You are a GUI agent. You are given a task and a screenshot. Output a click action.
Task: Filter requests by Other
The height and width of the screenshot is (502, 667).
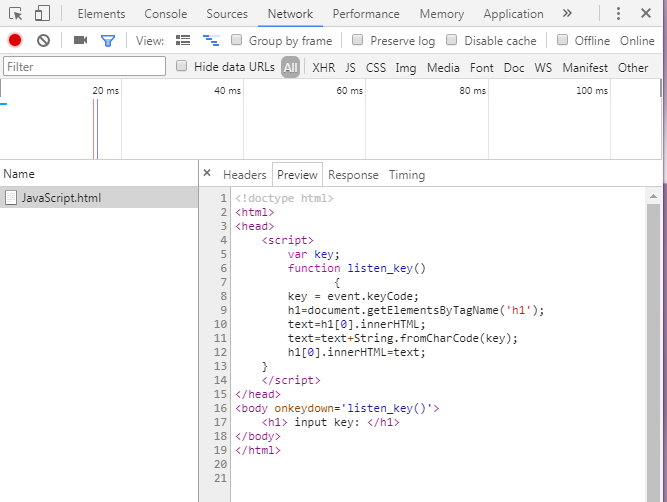coord(633,68)
